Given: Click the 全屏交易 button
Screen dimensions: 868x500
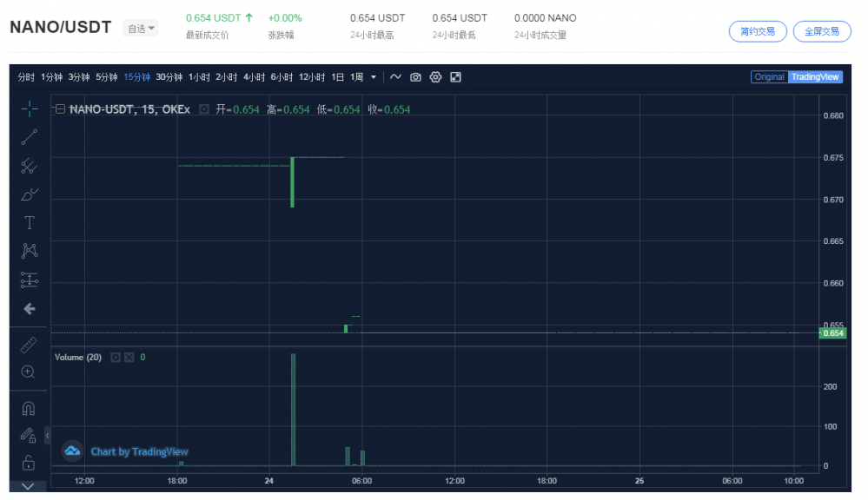Looking at the screenshot, I should (821, 31).
